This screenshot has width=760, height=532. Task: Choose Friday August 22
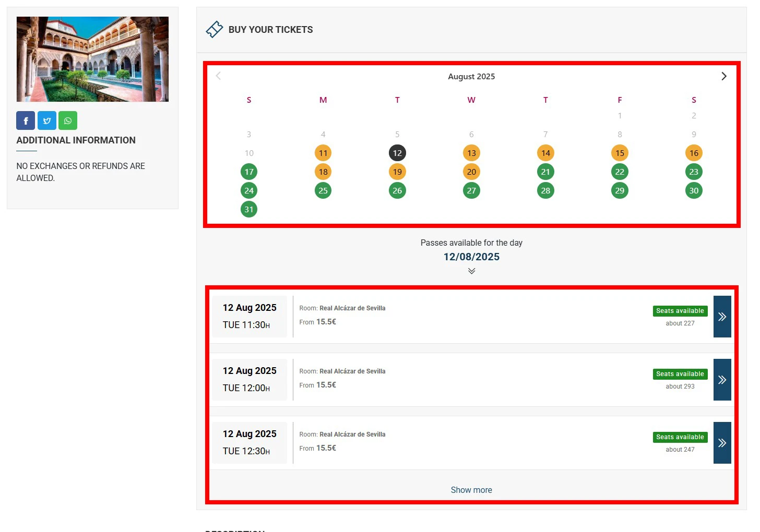click(620, 172)
